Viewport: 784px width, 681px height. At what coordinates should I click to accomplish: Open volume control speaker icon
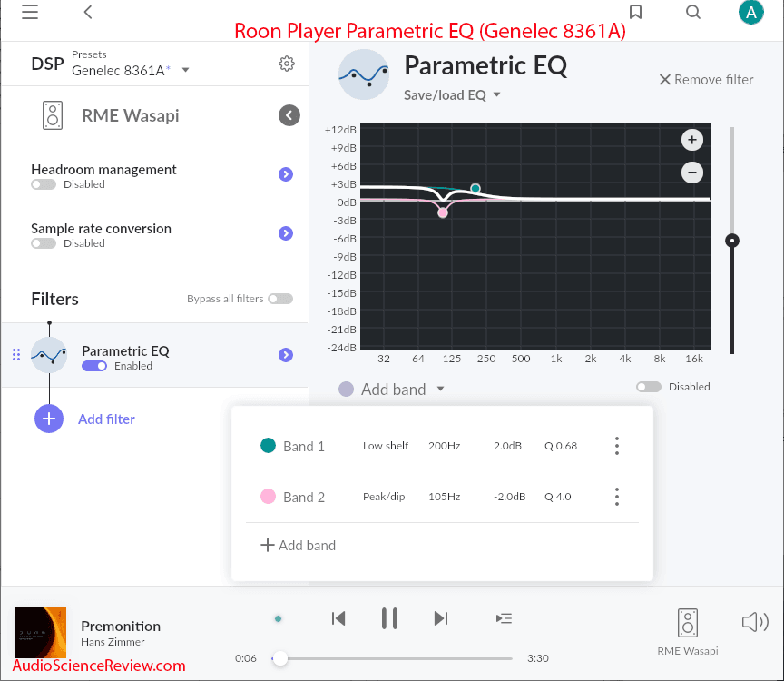(x=755, y=622)
